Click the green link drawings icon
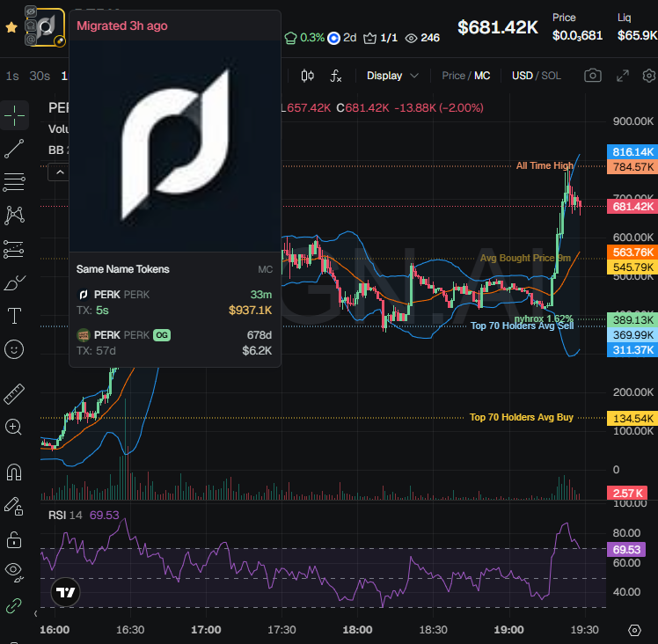Screen dimensions: 658x644 click(x=13, y=606)
